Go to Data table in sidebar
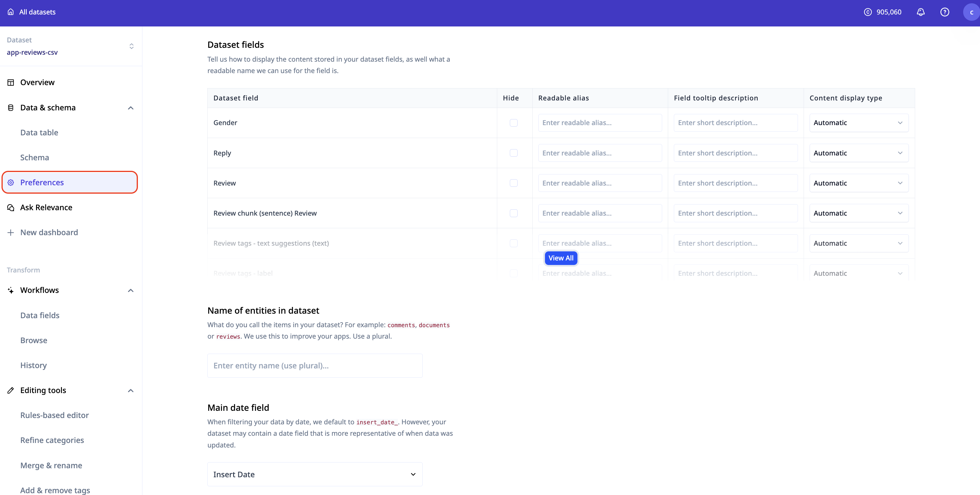 (x=39, y=133)
